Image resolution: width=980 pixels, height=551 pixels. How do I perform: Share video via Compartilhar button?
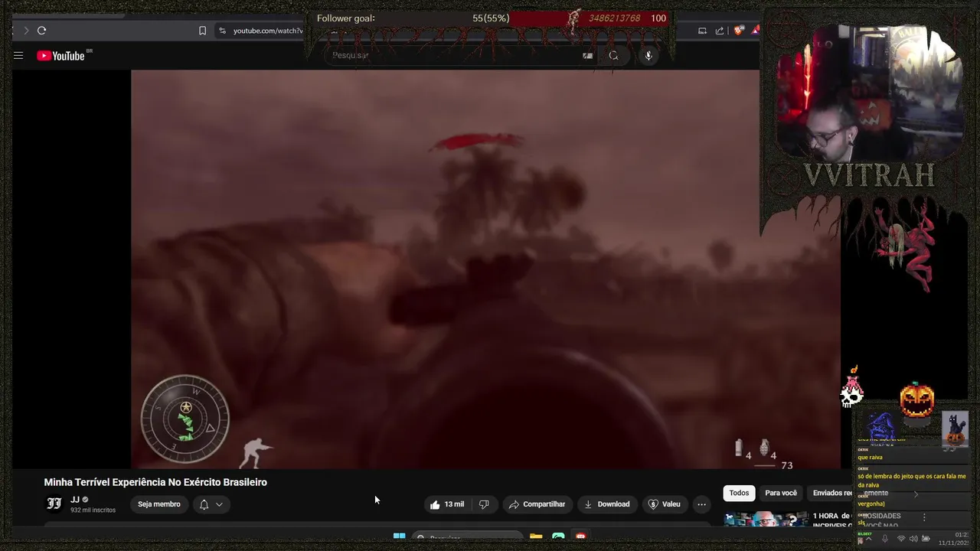(537, 504)
